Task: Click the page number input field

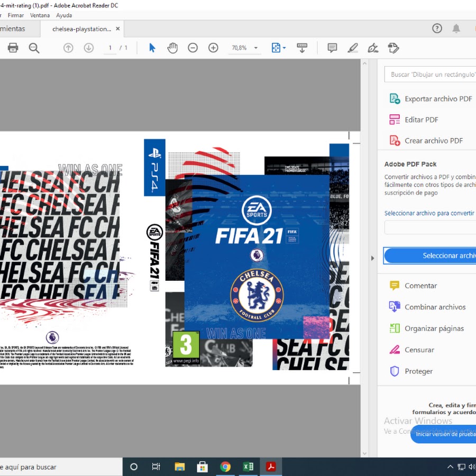Action: [x=110, y=48]
